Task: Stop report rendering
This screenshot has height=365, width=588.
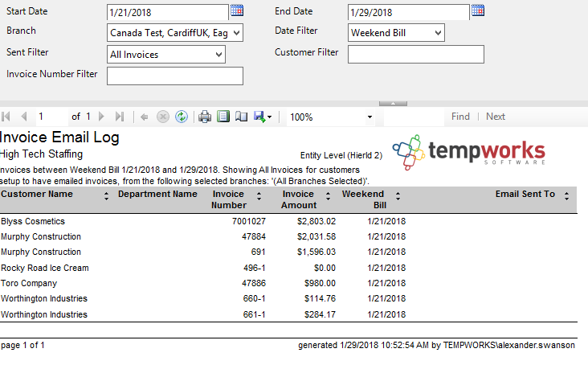Action: point(163,117)
